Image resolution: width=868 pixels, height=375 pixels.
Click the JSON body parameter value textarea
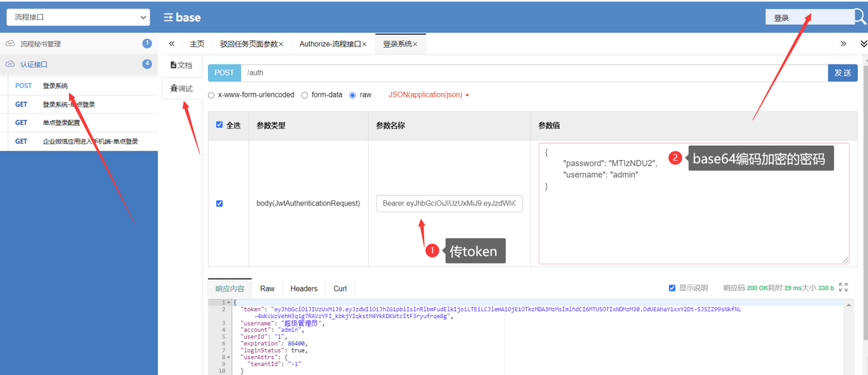(x=694, y=203)
